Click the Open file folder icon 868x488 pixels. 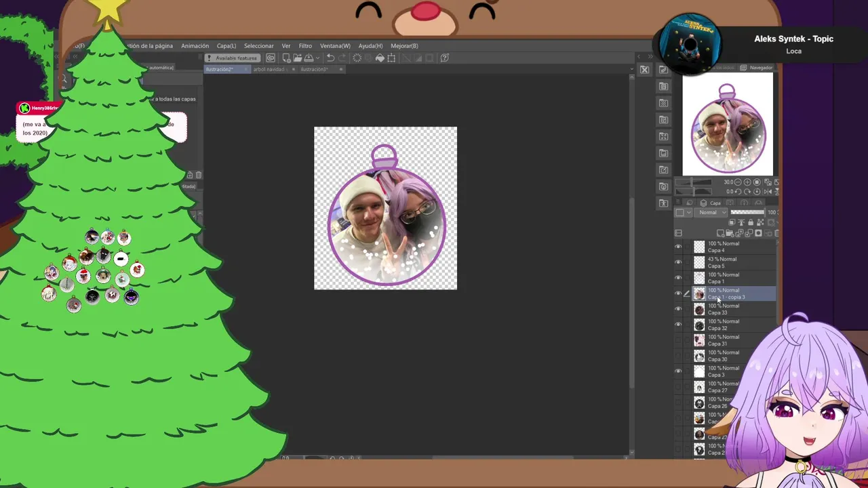tap(298, 58)
